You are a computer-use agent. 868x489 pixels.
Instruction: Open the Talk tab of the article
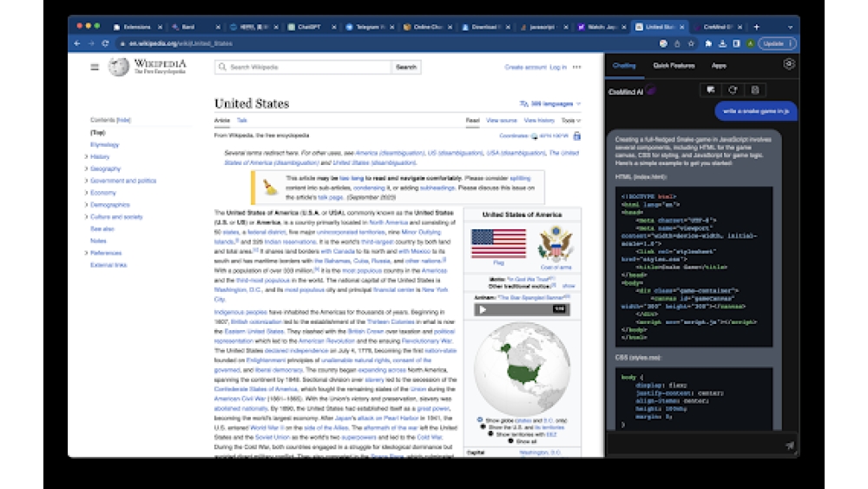242,120
